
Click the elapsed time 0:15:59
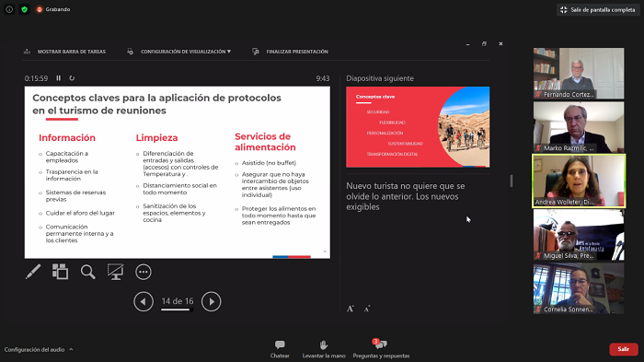pos(36,78)
